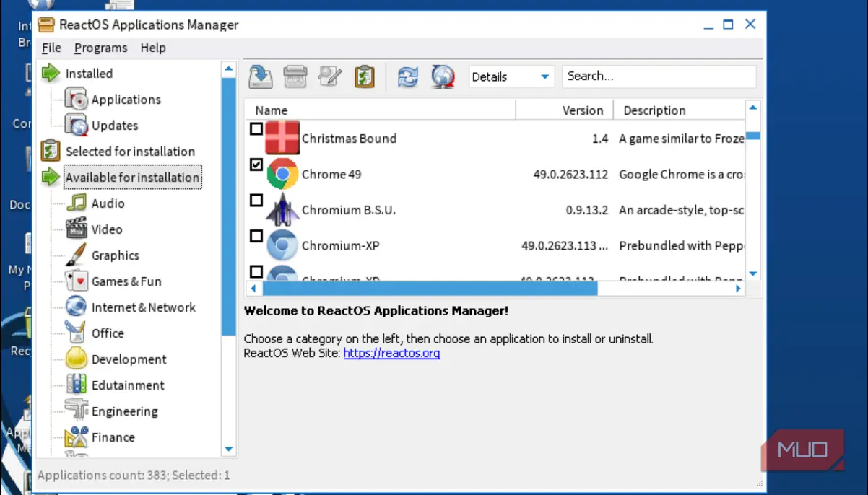
Task: Click the Chrome 49 application icon
Action: (282, 174)
